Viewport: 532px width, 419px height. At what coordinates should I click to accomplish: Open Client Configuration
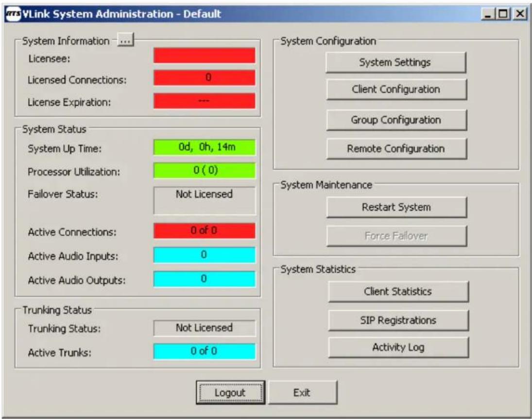(x=396, y=89)
